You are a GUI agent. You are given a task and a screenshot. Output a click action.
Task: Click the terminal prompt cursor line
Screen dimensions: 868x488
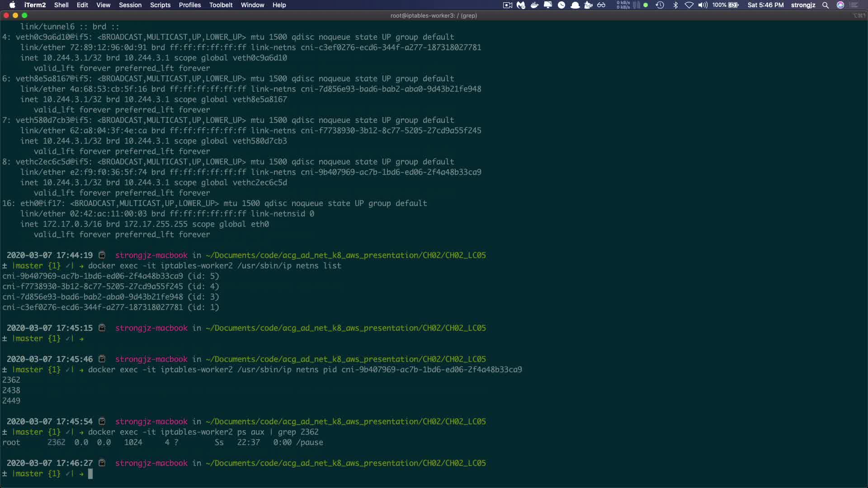click(x=90, y=474)
